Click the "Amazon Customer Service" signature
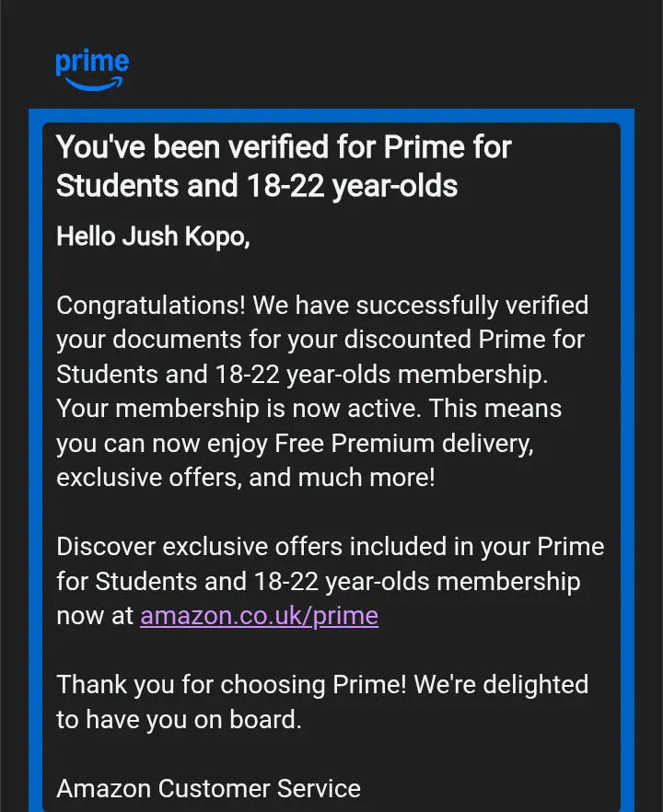Viewport: 663px width, 812px height. (x=208, y=789)
